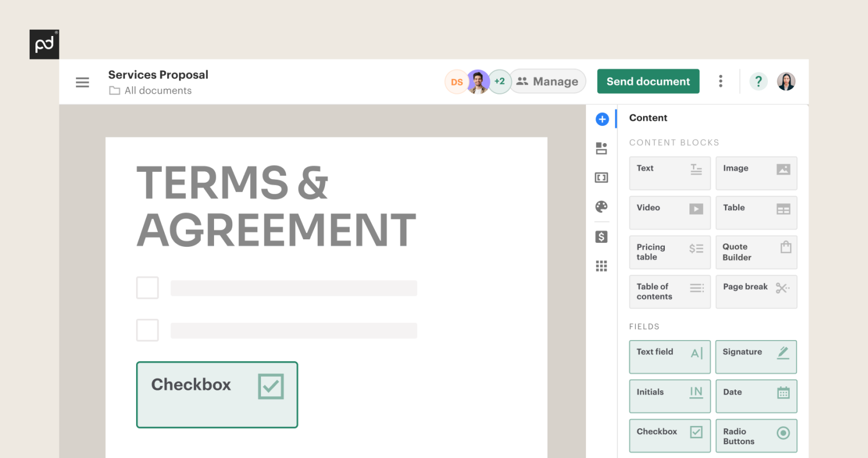Open the pricing dollar icon in sidebar
The image size is (868, 458).
tap(601, 237)
